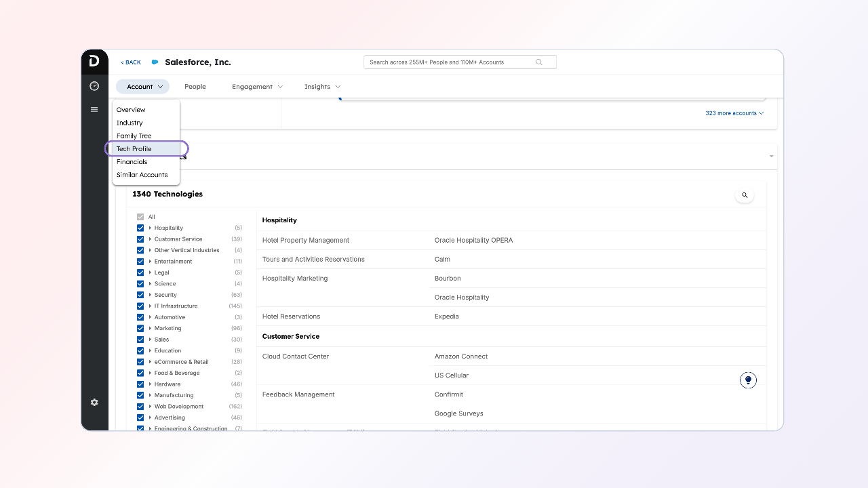The height and width of the screenshot is (488, 868).
Task: Uncheck the Hospitality category checkbox
Action: tap(140, 228)
